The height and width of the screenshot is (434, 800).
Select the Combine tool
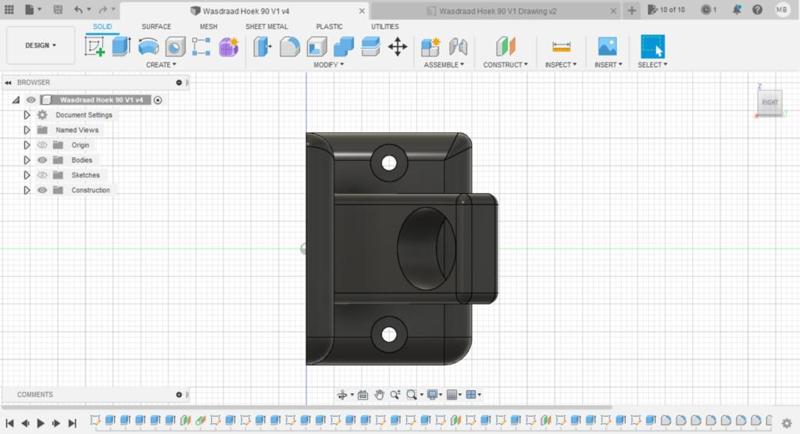click(x=343, y=46)
